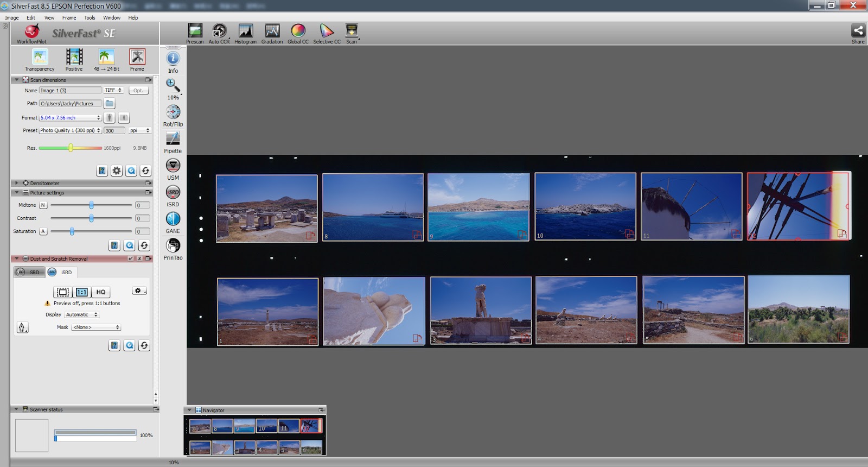Open Global CC color correction
The image size is (868, 467).
point(298,33)
